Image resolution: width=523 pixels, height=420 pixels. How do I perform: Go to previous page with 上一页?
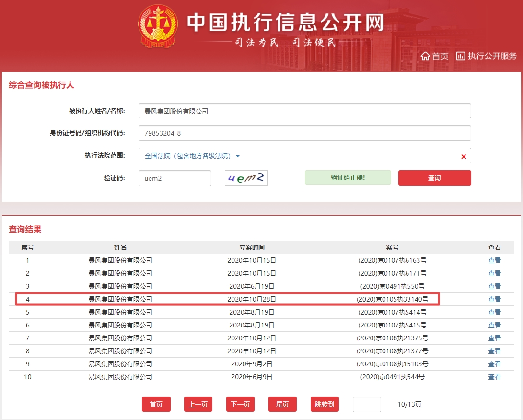coord(198,404)
